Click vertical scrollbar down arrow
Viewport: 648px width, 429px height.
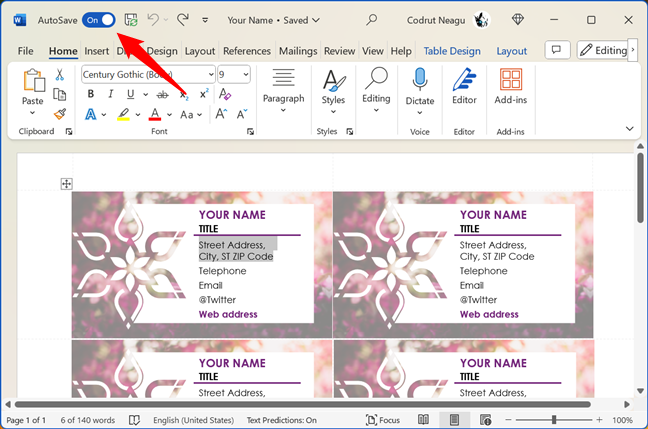coord(640,391)
